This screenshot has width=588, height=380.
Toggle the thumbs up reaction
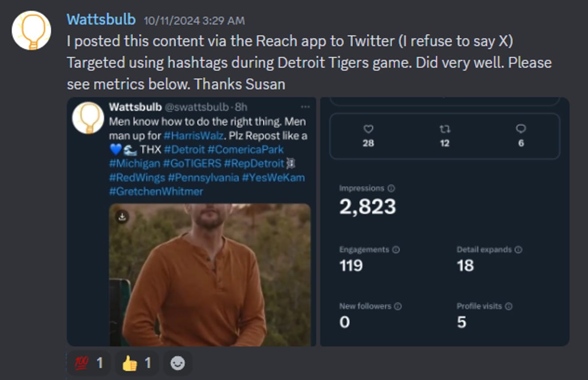click(137, 363)
